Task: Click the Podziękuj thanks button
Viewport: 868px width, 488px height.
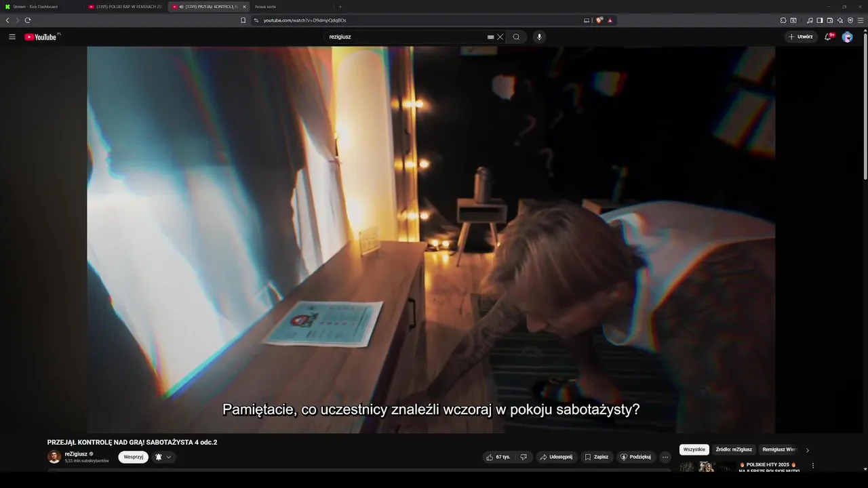Action: click(636, 457)
